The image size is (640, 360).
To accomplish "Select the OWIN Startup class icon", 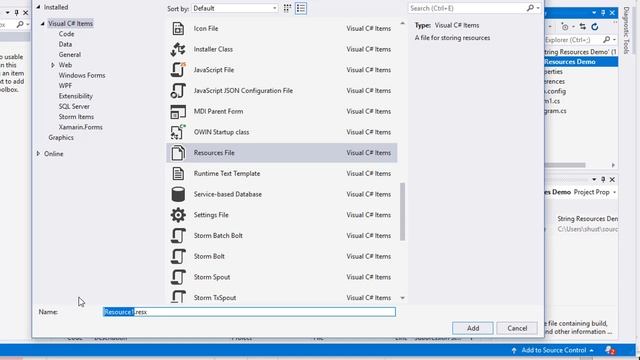I will 178,132.
